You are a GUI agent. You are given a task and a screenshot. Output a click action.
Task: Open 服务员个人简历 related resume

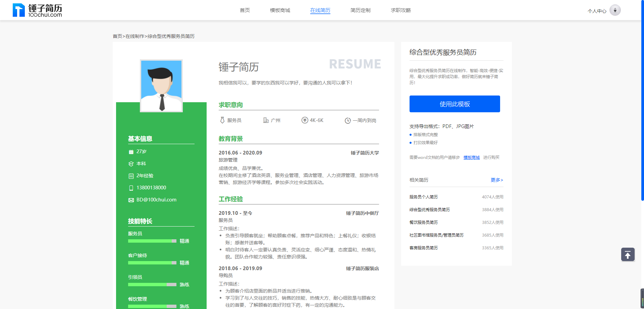click(424, 197)
